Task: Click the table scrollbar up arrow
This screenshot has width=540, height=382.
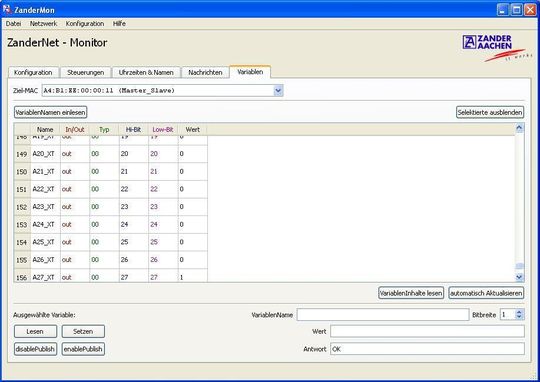Action: pos(519,128)
